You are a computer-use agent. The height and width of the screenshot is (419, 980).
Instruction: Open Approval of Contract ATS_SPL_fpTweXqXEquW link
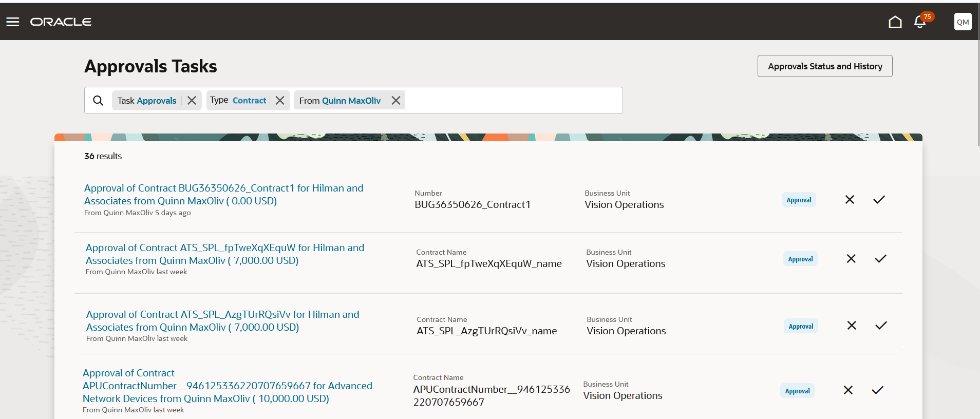tap(225, 254)
